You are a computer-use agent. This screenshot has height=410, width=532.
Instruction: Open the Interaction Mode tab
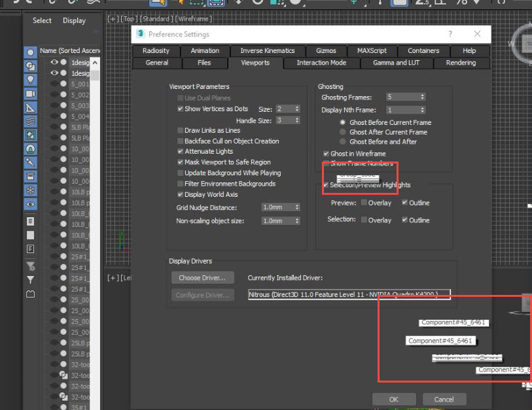[x=321, y=63]
